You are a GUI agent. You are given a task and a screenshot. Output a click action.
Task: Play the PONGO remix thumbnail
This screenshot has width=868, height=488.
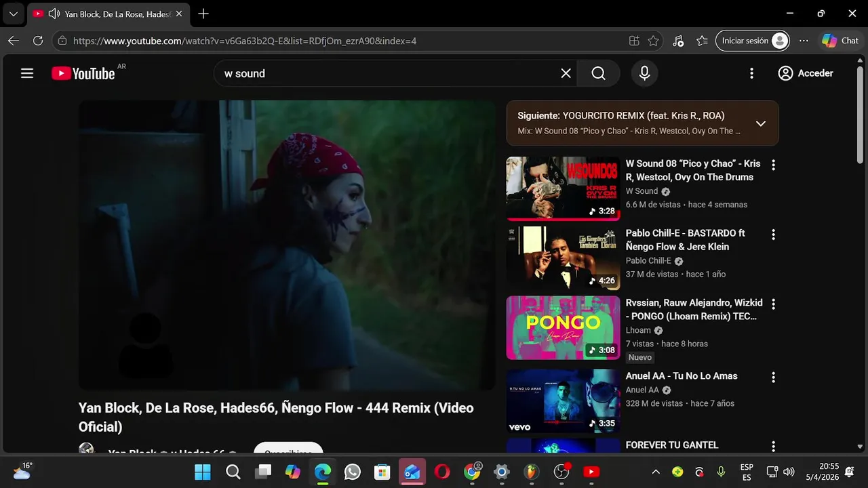coord(563,328)
